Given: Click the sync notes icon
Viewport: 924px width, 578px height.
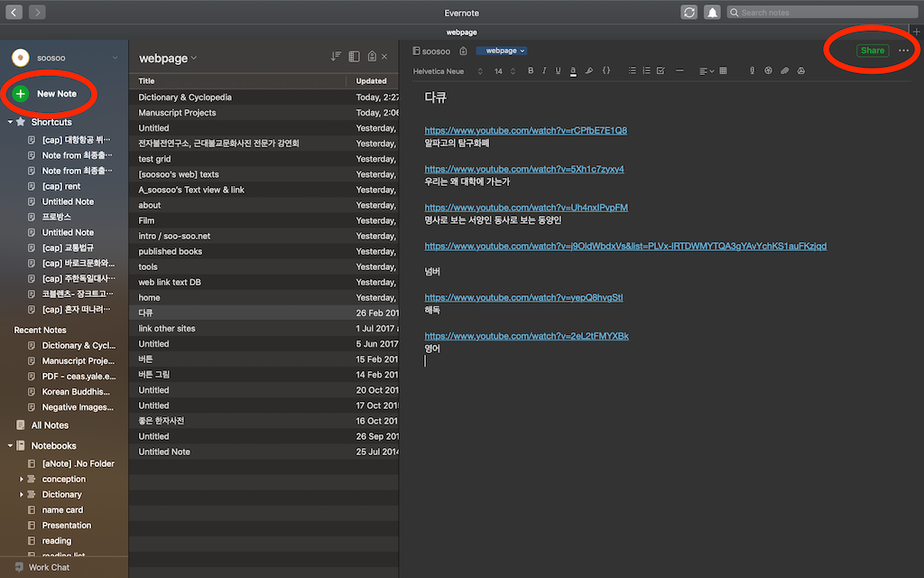Looking at the screenshot, I should tap(688, 13).
